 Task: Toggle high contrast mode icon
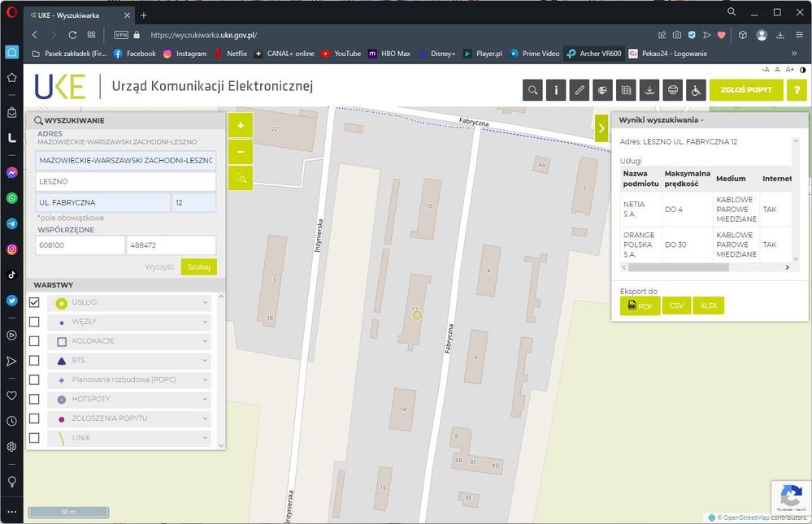803,70
